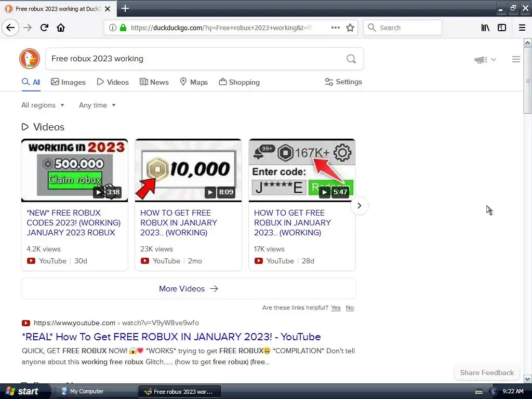Play the 167K+ Enter code thumbnail
The height and width of the screenshot is (399, 532).
[x=302, y=170]
